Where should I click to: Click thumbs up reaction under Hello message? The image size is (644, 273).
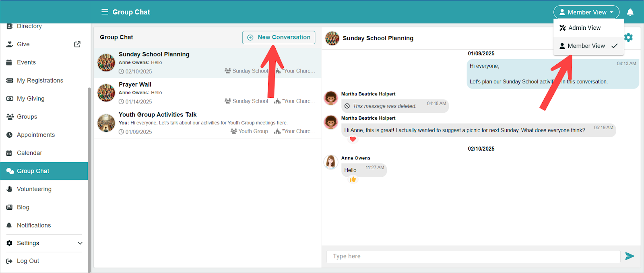coord(353,180)
